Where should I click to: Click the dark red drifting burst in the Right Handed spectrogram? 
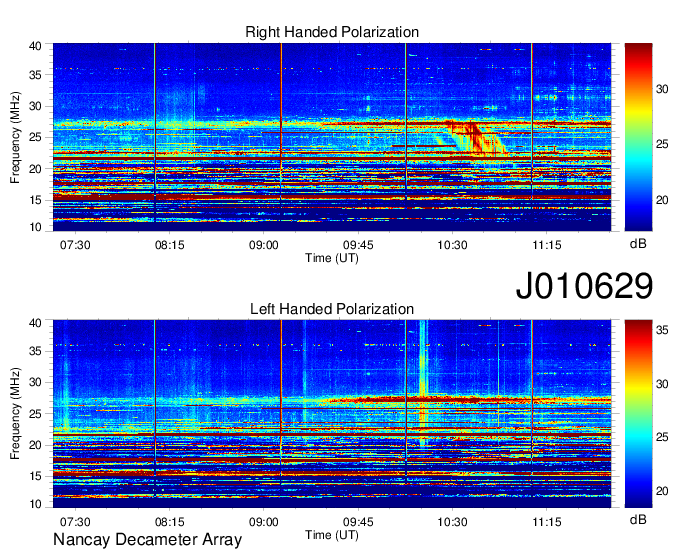click(x=475, y=137)
